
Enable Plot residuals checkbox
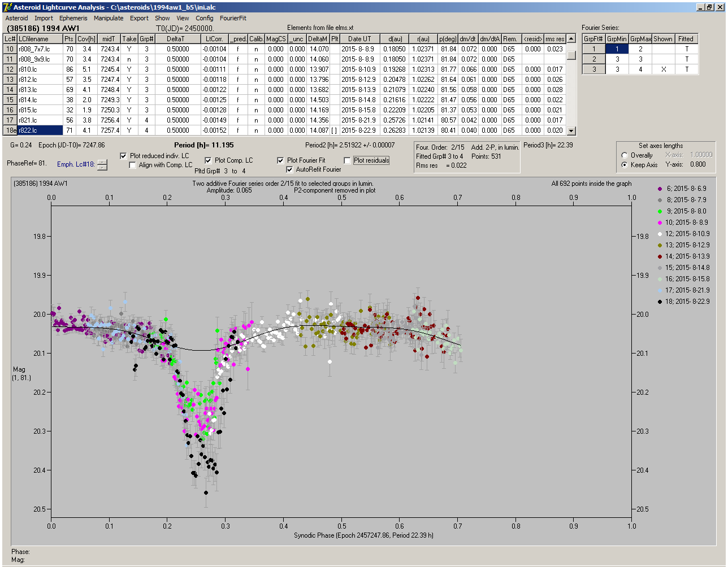click(347, 160)
